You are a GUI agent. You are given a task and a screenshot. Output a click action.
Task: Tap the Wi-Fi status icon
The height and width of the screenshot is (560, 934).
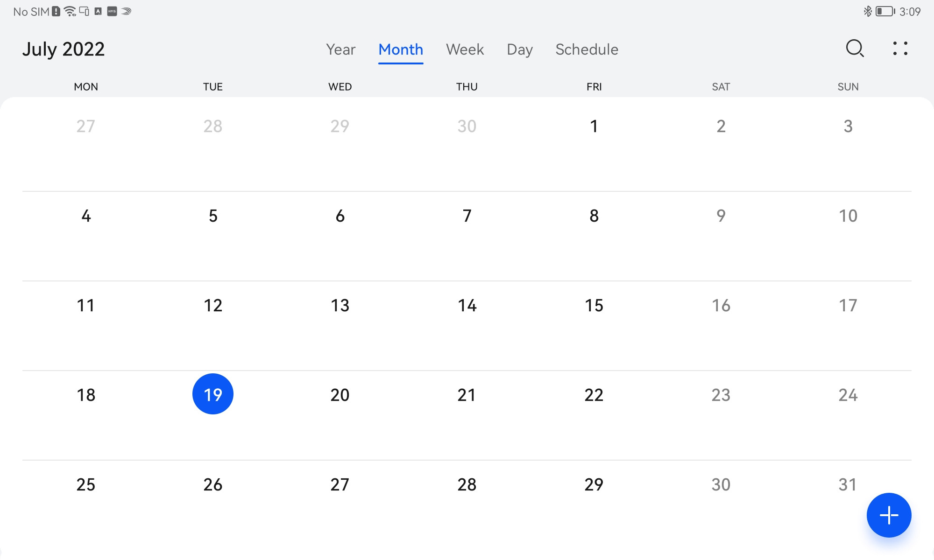point(70,11)
